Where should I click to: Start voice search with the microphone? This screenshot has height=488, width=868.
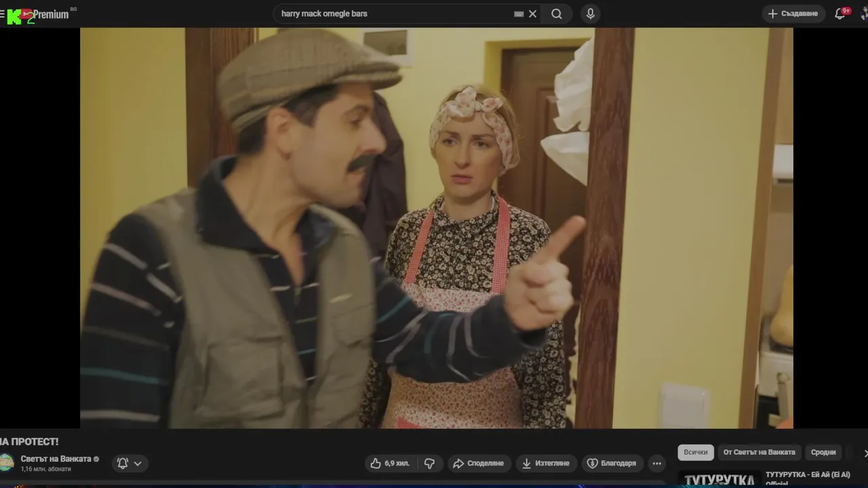pyautogui.click(x=590, y=14)
